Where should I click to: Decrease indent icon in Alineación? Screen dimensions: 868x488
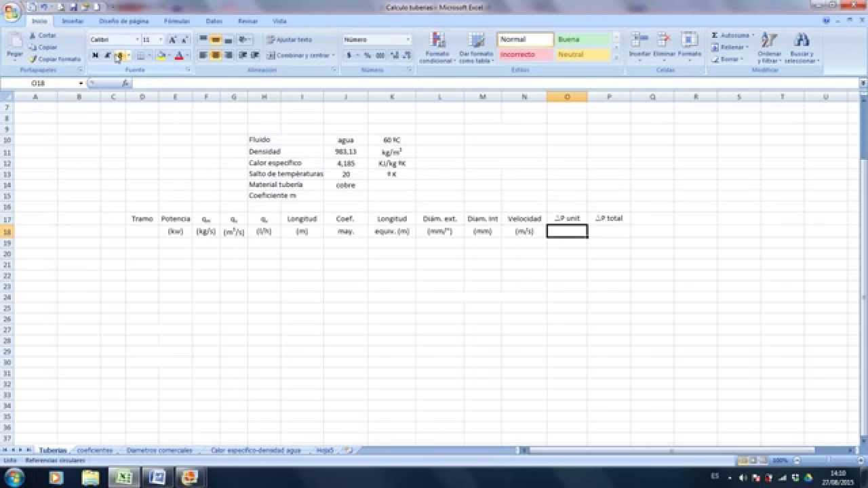click(x=243, y=56)
